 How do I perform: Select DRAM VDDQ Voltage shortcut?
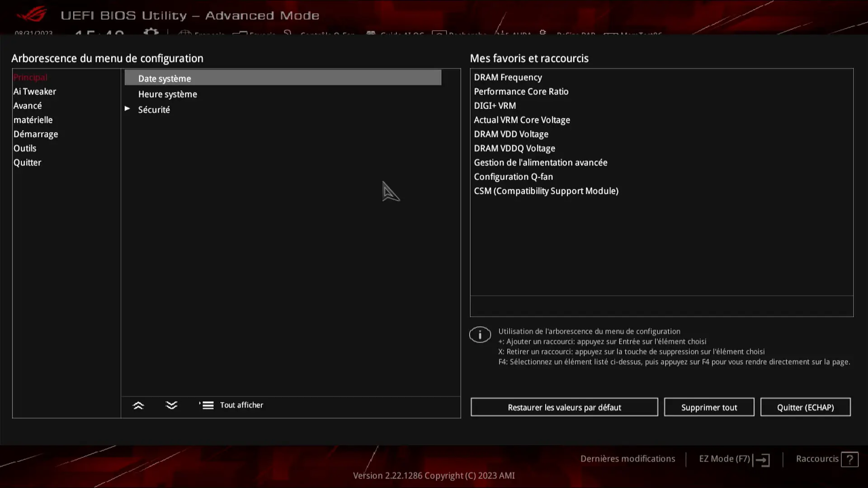pyautogui.click(x=514, y=148)
